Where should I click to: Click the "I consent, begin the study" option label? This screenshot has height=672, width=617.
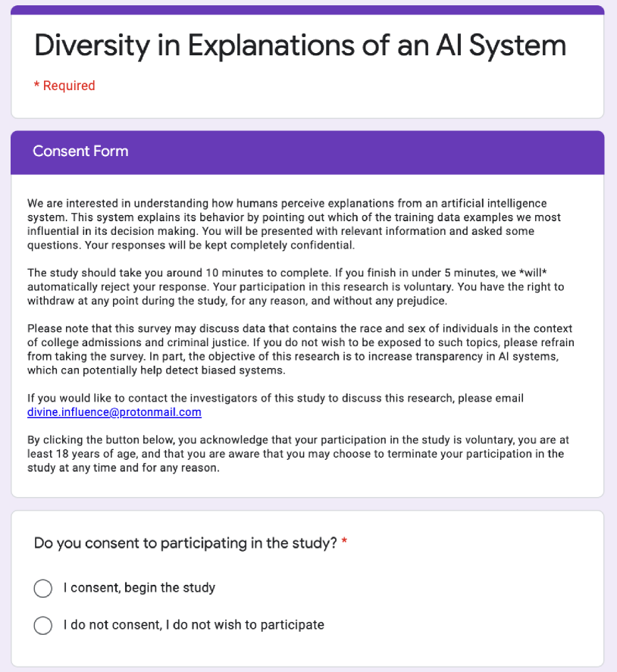coord(139,588)
